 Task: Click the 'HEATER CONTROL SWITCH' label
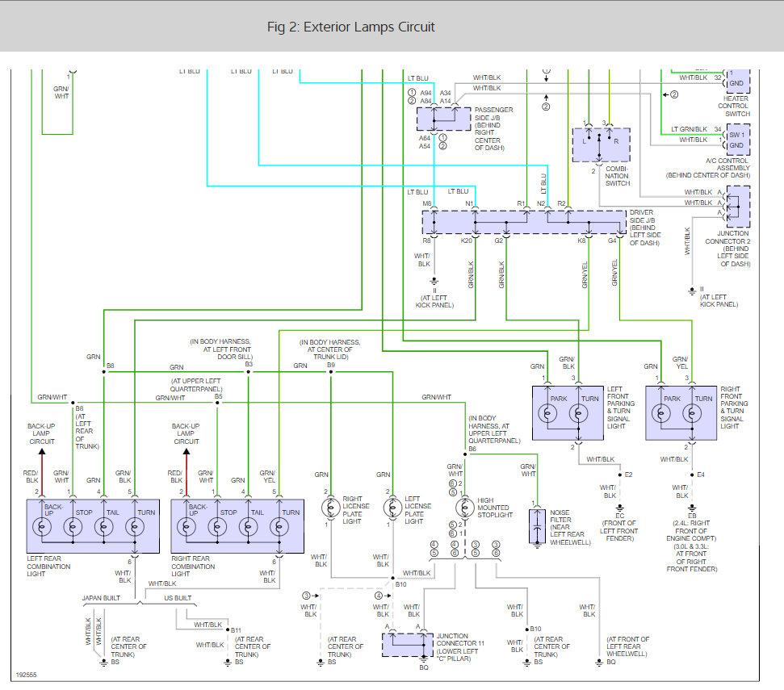[734, 106]
